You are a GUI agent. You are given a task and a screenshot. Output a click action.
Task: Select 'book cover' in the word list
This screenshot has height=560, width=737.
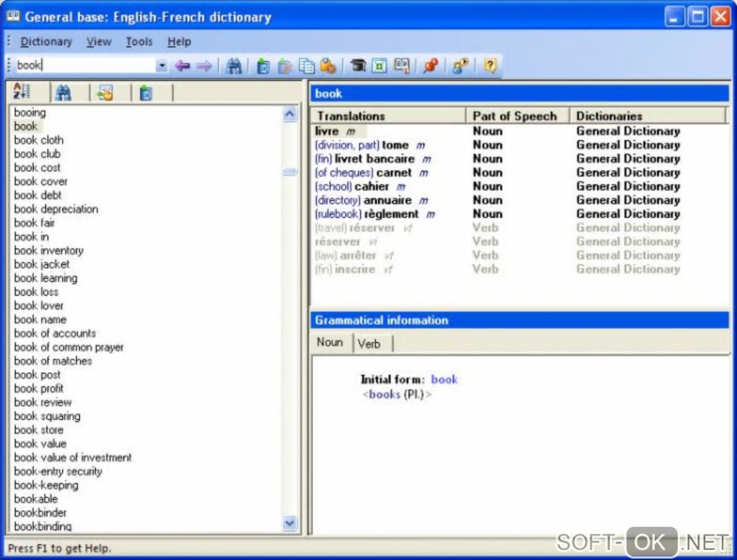(x=41, y=181)
